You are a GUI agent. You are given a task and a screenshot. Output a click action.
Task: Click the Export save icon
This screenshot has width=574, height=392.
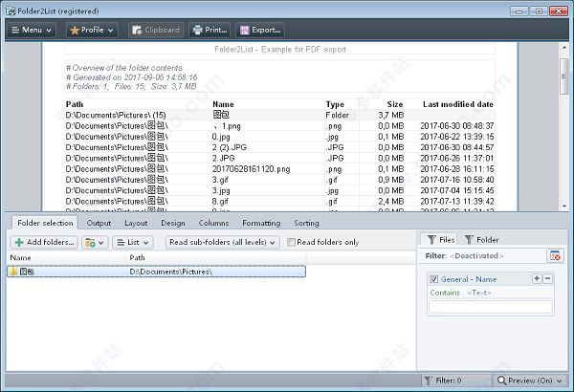(245, 30)
